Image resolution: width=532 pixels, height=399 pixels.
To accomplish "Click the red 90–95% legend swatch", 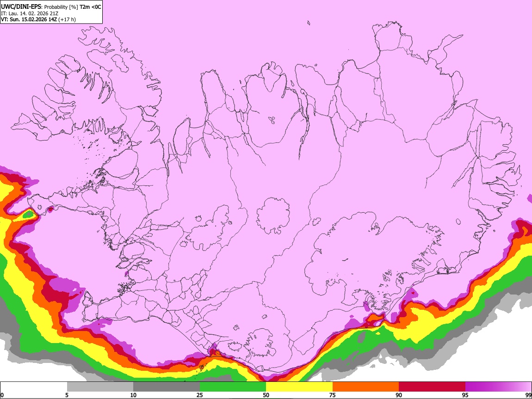I will (432, 387).
